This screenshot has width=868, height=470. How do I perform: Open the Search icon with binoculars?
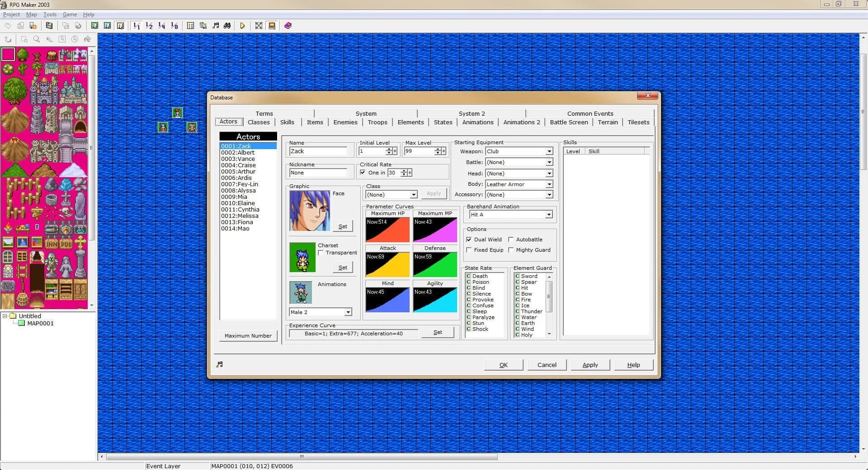(227, 26)
